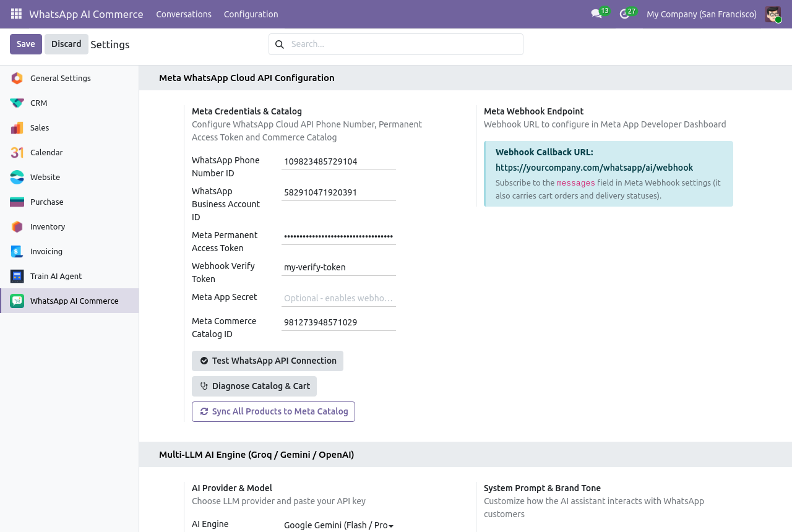This screenshot has height=532, width=792.
Task: Click the AI Provider & Model title
Action: click(232, 488)
